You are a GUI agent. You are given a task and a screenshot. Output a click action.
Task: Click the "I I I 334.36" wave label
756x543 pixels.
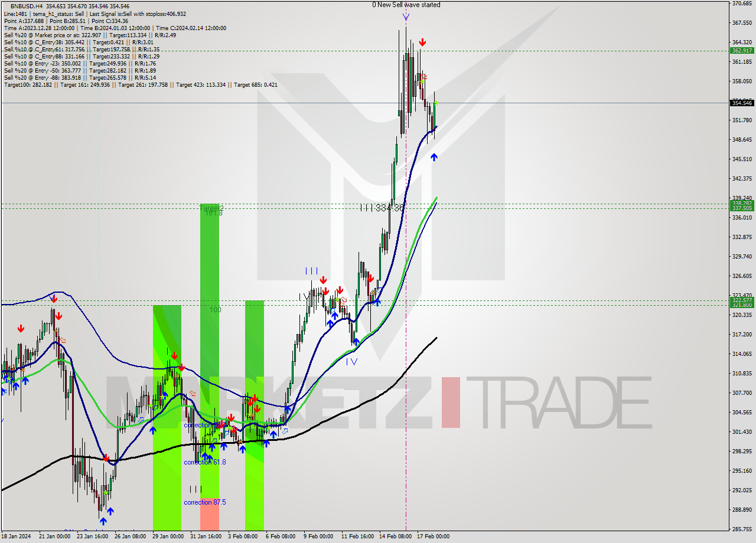click(382, 208)
